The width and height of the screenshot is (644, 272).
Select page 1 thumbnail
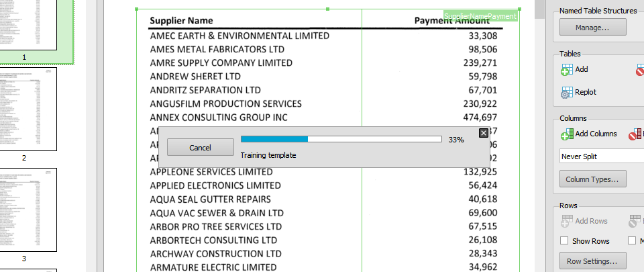coord(28,25)
